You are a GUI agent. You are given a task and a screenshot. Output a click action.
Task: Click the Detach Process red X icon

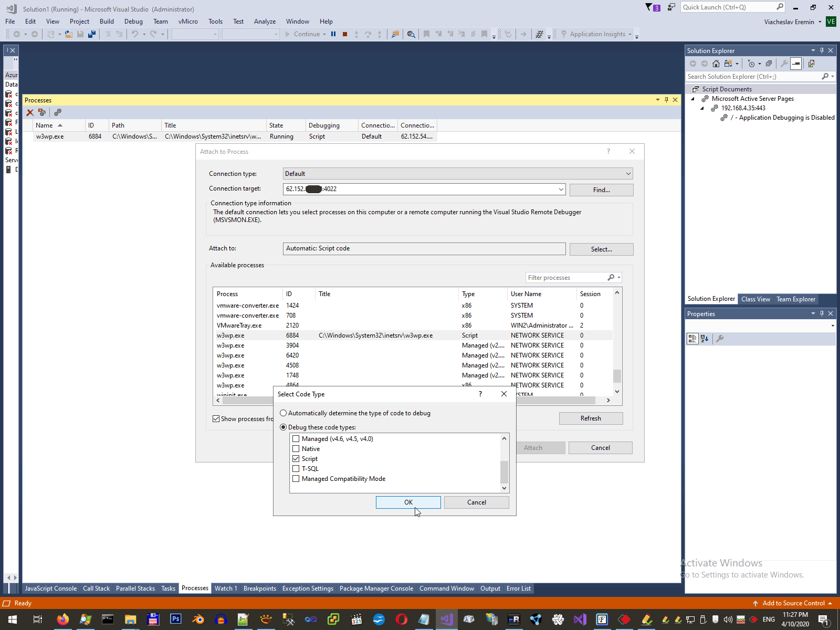click(30, 112)
